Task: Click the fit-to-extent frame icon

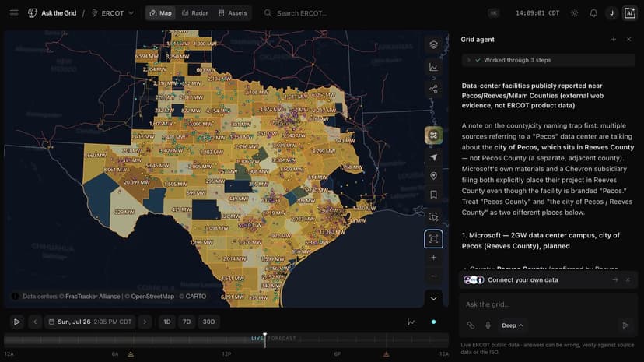Action: click(433, 239)
